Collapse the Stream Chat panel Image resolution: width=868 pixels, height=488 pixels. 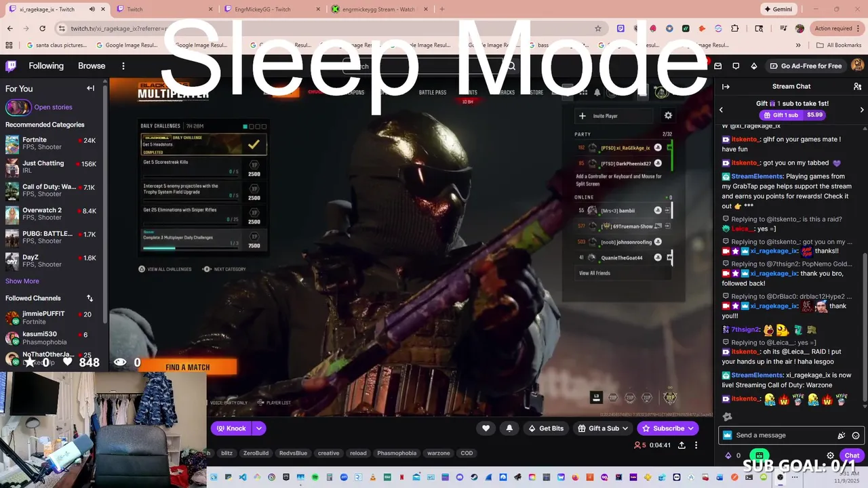[x=726, y=86]
